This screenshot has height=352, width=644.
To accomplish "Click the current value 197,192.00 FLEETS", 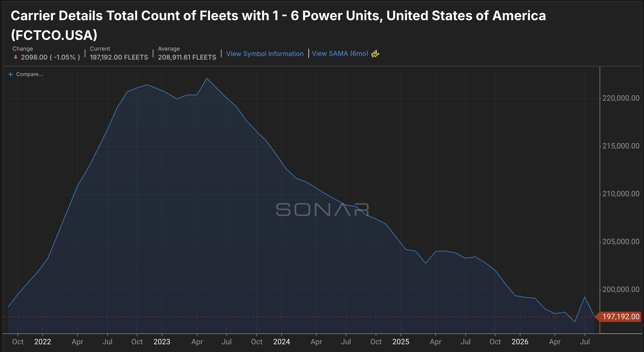I will pyautogui.click(x=119, y=57).
